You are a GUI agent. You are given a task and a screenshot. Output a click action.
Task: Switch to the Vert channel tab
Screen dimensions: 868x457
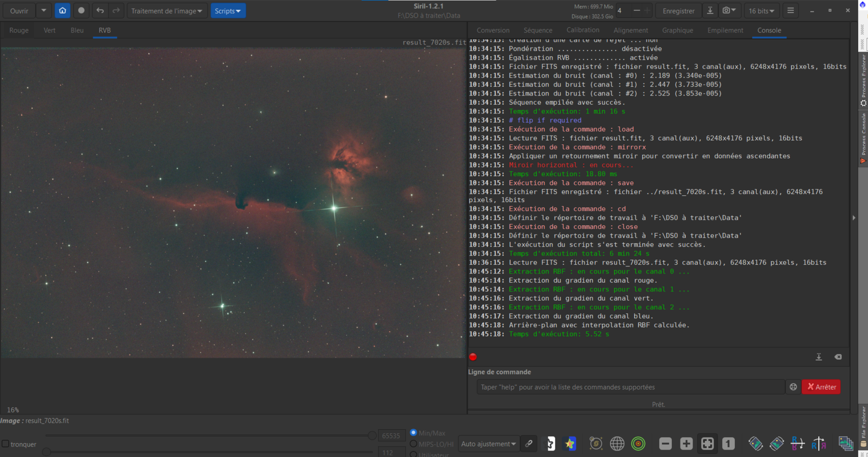50,30
